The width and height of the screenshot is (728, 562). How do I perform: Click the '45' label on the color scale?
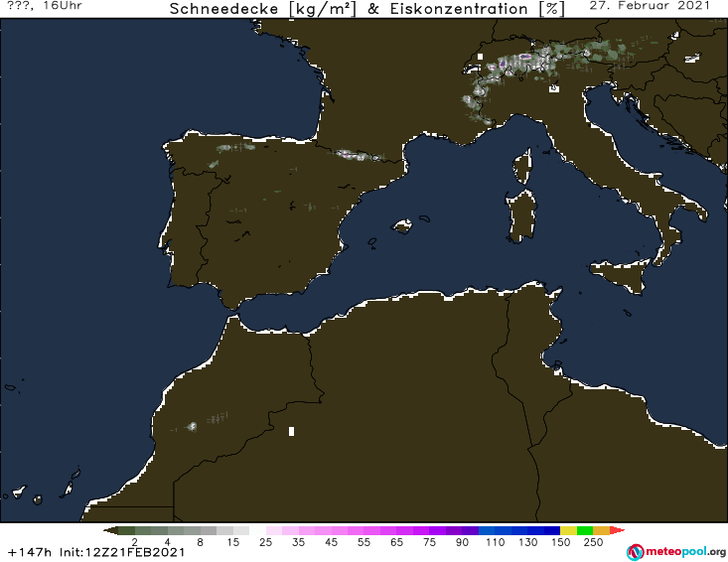[331, 542]
